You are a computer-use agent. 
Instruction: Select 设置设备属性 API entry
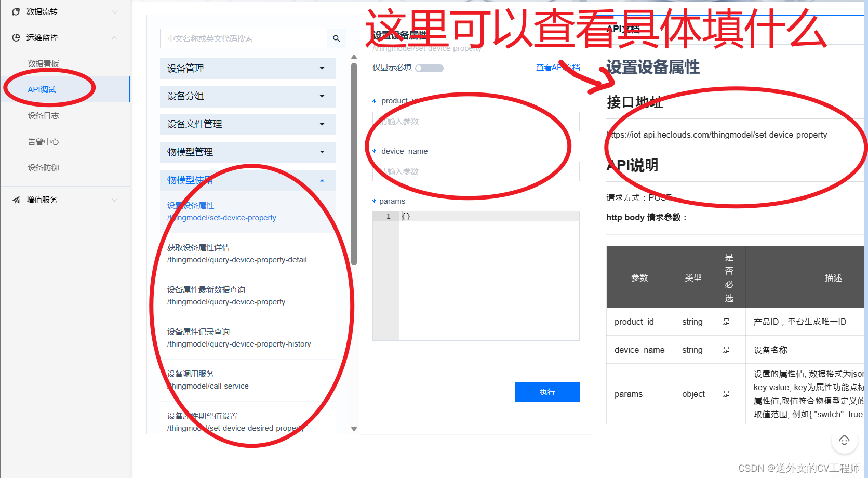click(248, 211)
